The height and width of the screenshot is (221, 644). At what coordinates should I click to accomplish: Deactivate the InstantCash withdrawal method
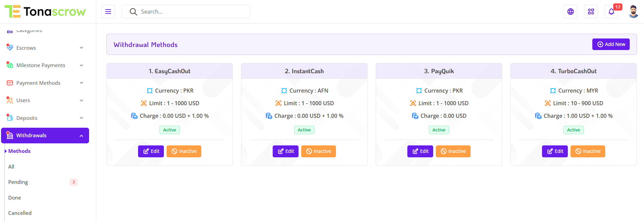click(x=319, y=151)
